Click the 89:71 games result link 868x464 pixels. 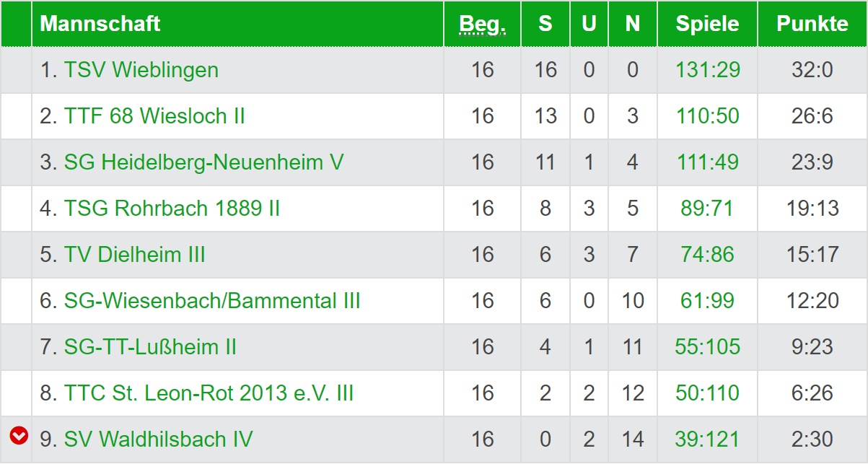point(707,209)
